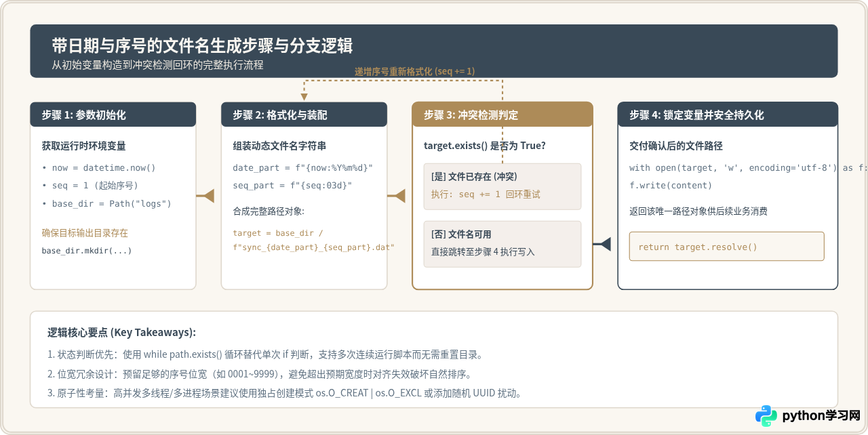The height and width of the screenshot is (435, 868).
Task: Click the 'return target.resolve()' code box
Action: 726,247
